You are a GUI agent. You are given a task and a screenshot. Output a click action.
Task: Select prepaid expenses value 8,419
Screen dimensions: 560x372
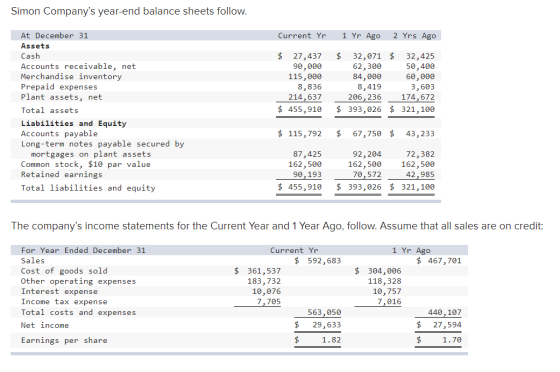point(369,87)
